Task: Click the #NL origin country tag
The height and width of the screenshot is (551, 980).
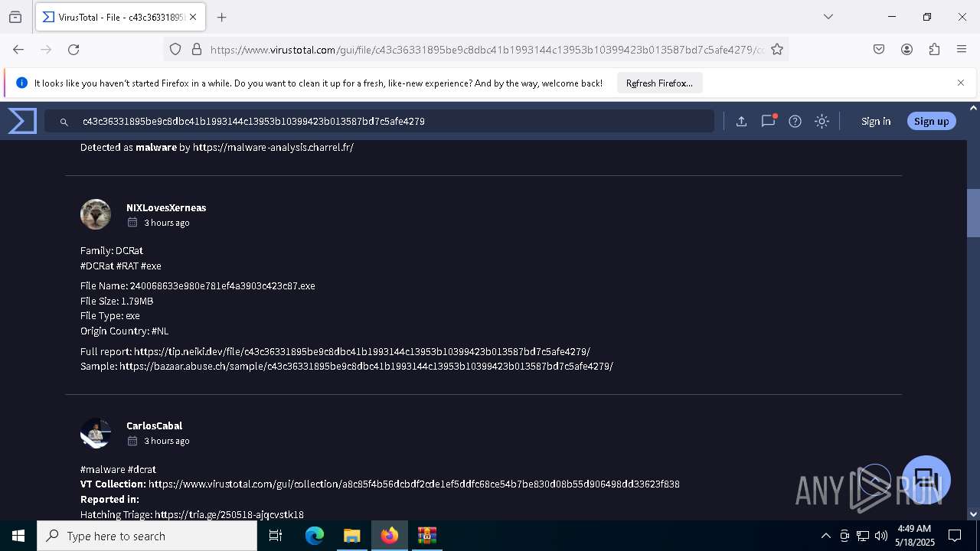Action: coord(160,331)
